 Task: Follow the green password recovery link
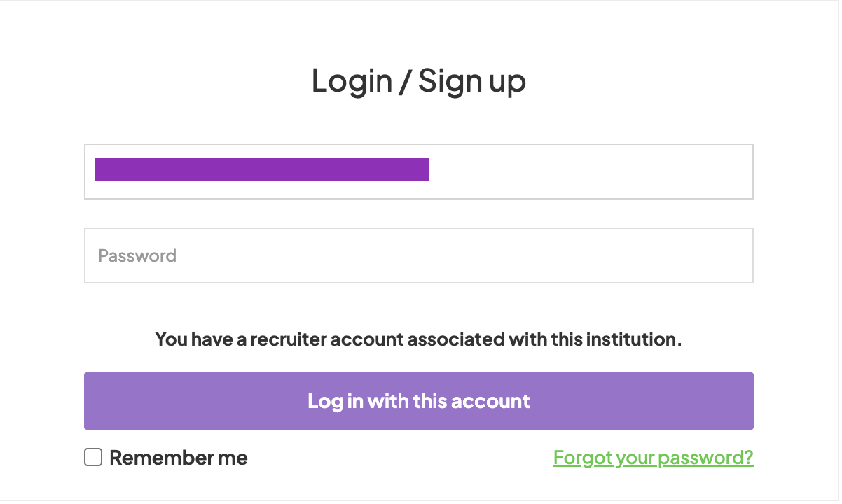(653, 458)
